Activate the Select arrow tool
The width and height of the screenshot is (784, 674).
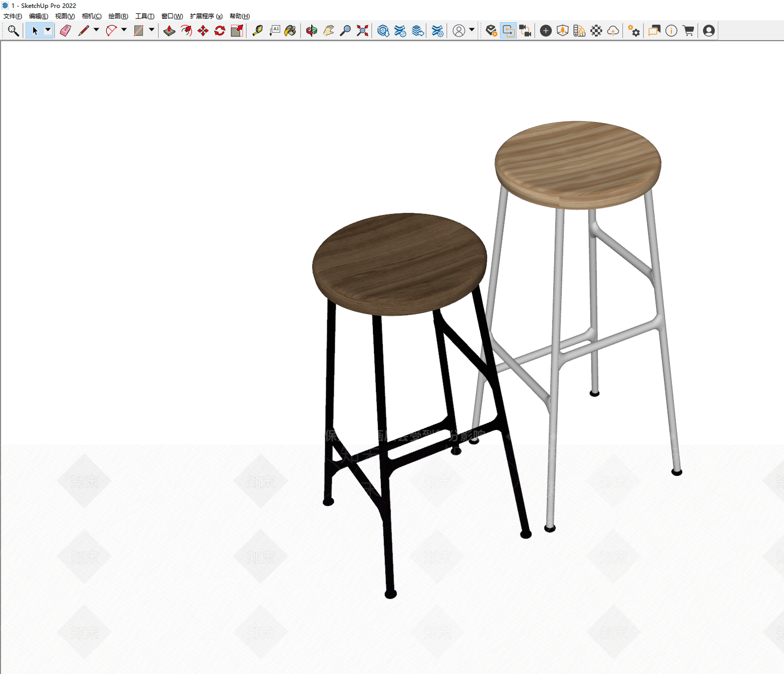[x=35, y=31]
